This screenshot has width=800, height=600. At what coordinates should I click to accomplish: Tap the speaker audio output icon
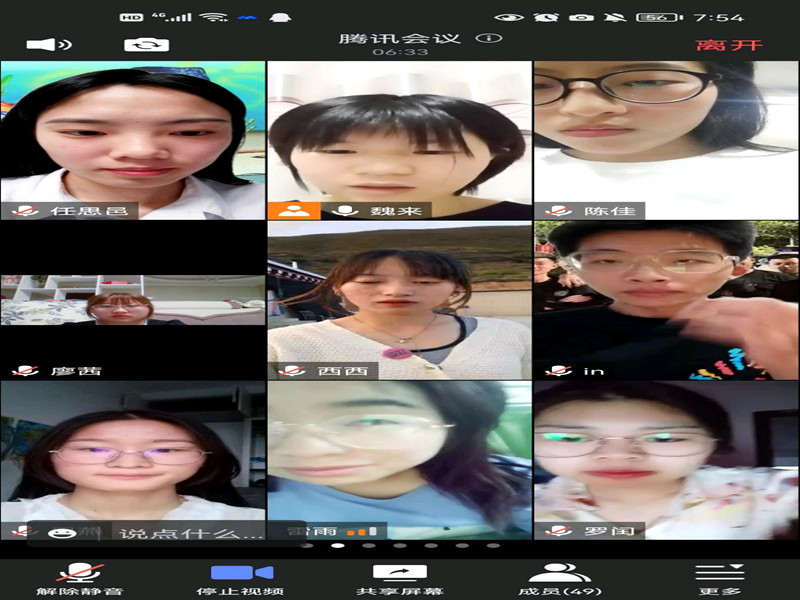48,45
